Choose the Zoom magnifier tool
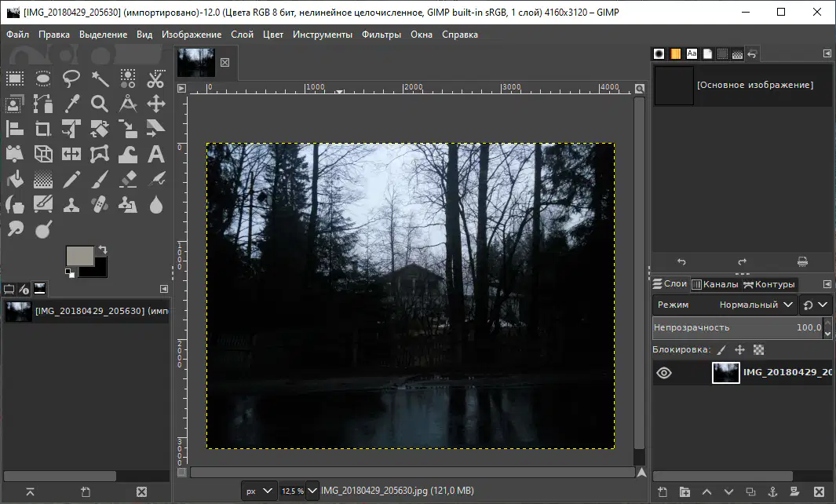Viewport: 836px width, 504px height. point(99,104)
